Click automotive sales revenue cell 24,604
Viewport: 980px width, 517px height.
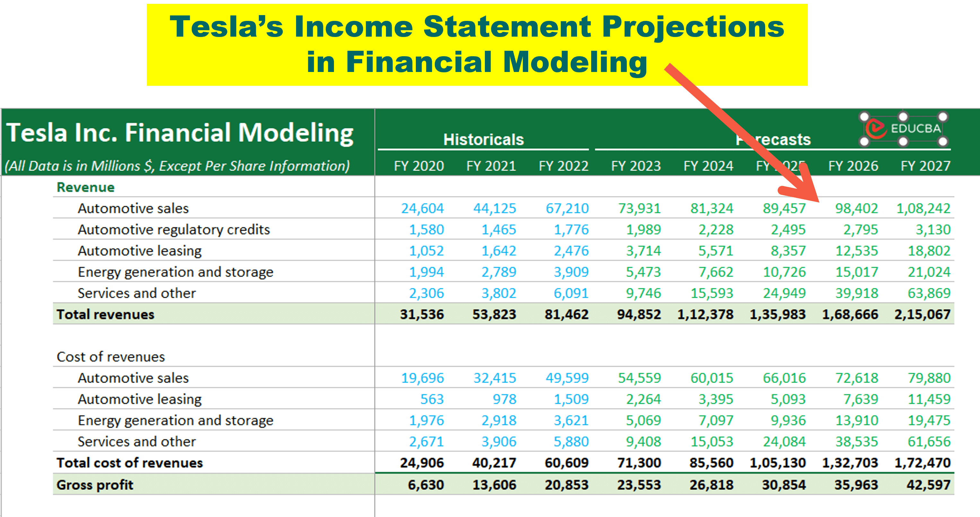tap(423, 209)
